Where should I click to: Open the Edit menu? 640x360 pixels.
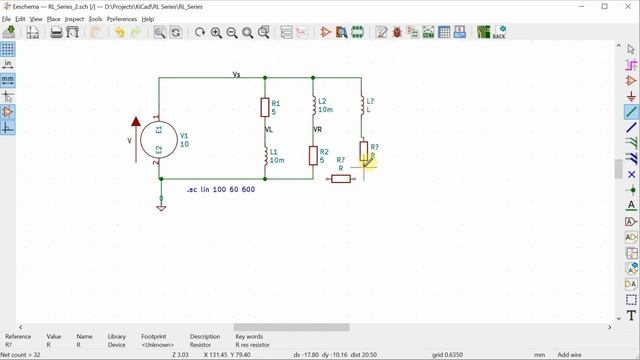(x=20, y=19)
